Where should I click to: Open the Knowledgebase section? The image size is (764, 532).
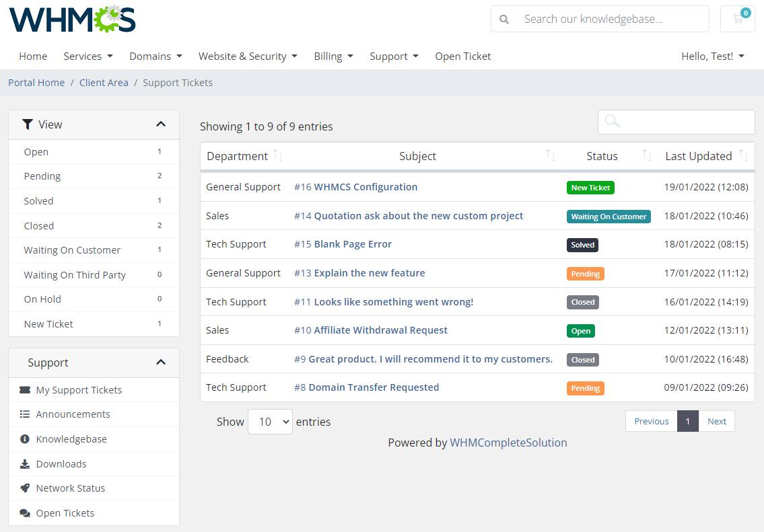point(69,439)
